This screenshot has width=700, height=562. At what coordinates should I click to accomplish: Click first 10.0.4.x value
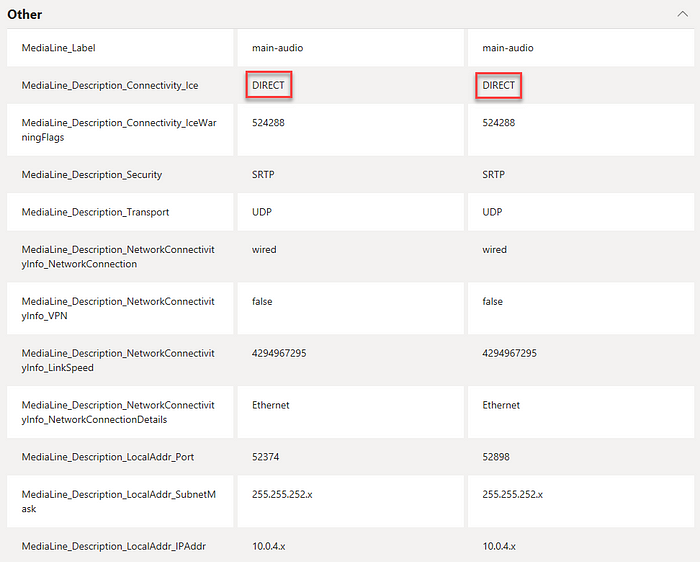(x=268, y=546)
